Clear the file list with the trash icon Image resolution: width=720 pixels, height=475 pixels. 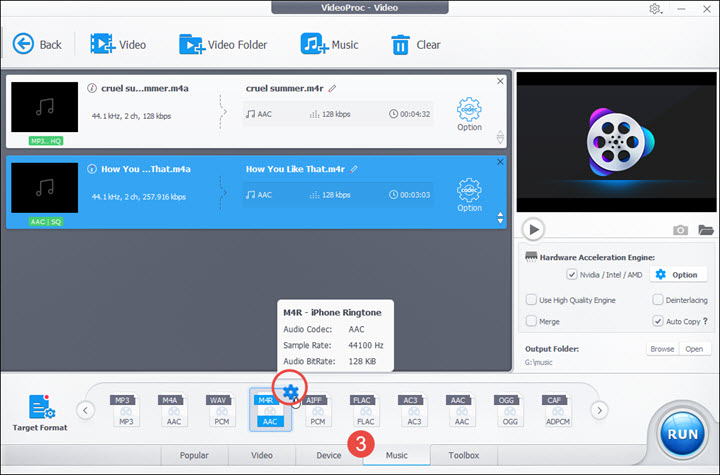pos(416,45)
